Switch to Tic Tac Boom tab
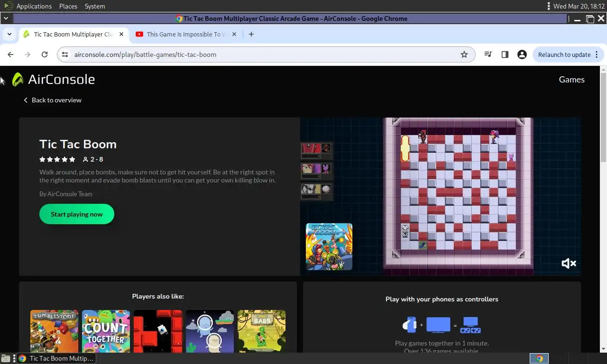The height and width of the screenshot is (364, 607). (x=74, y=34)
